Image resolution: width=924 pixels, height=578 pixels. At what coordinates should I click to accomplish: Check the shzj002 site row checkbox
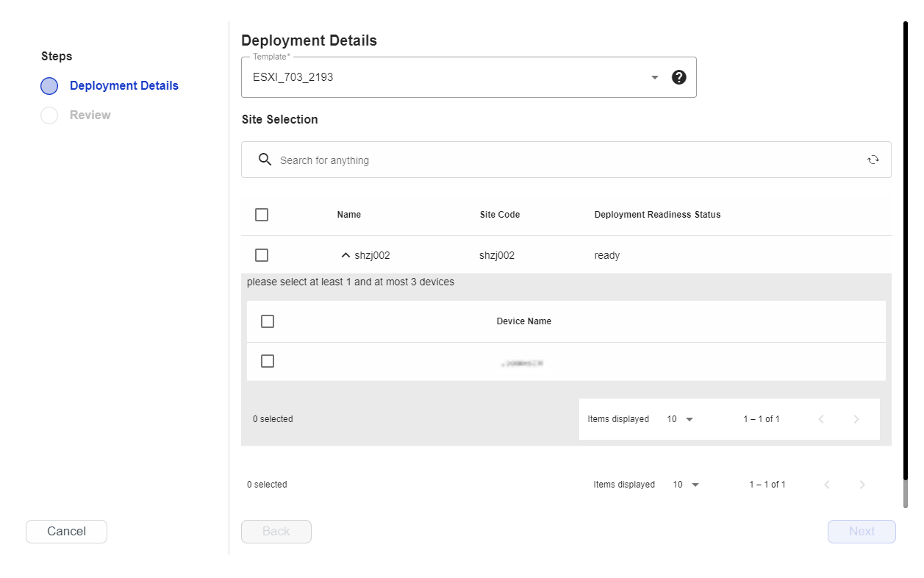point(262,255)
